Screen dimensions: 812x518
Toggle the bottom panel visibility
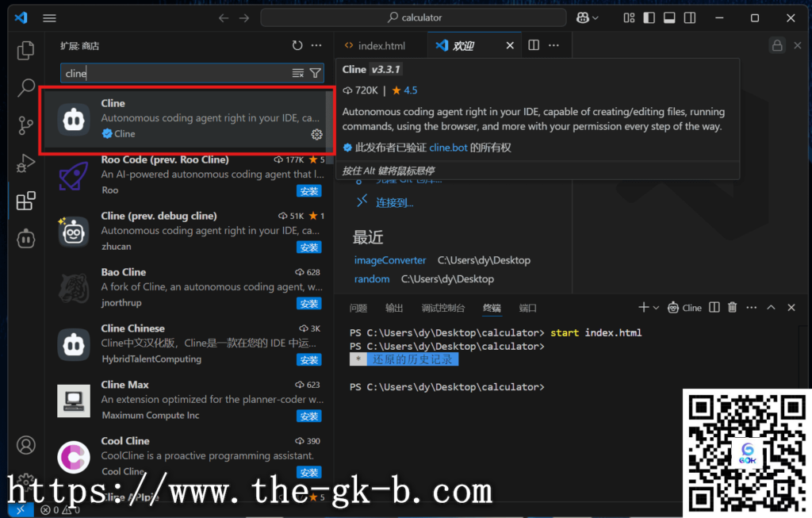click(x=669, y=18)
